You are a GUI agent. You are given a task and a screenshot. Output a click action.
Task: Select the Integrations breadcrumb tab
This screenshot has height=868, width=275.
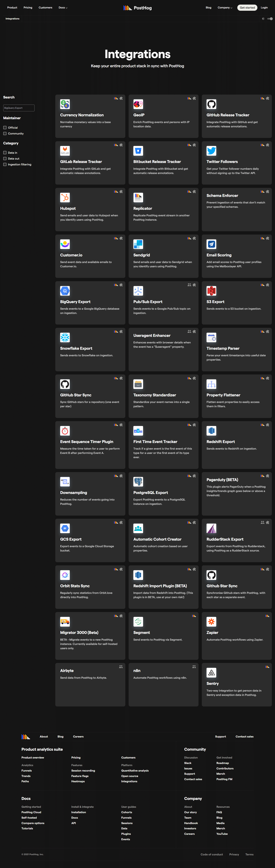[12, 19]
